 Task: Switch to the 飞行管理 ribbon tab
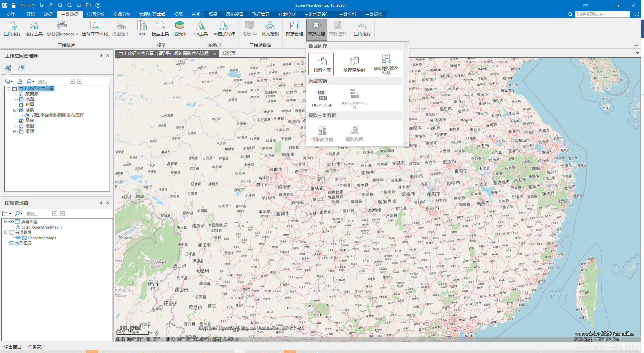(261, 14)
